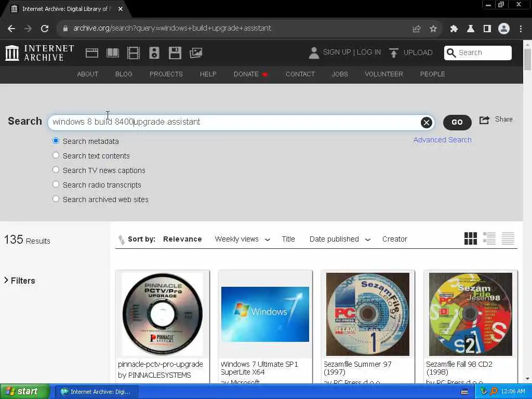Image resolution: width=532 pixels, height=399 pixels.
Task: Click the LOG IN link
Action: point(369,52)
